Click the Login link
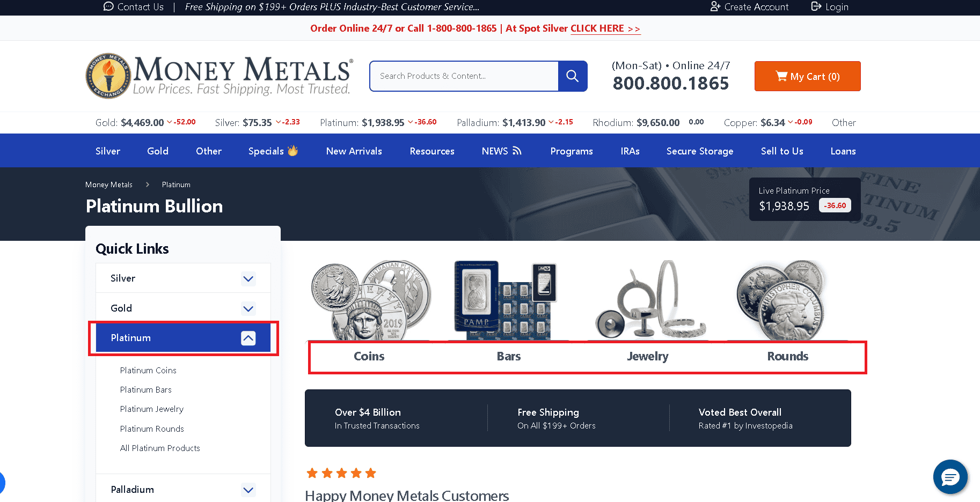Image resolution: width=980 pixels, height=502 pixels. (837, 7)
